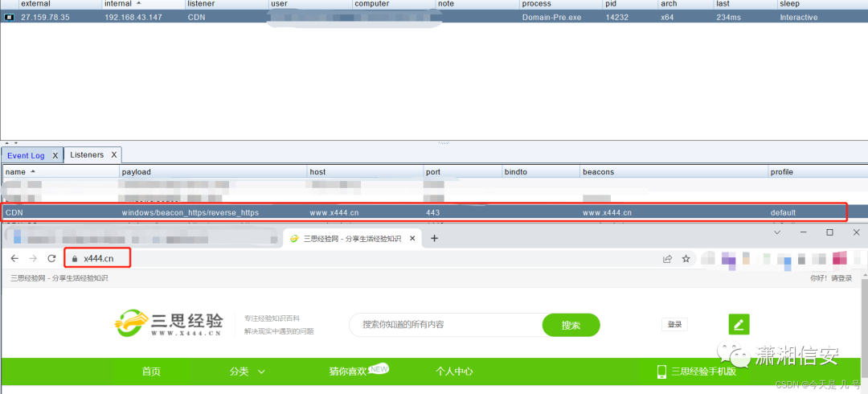Sort sessions by process column

click(x=561, y=4)
